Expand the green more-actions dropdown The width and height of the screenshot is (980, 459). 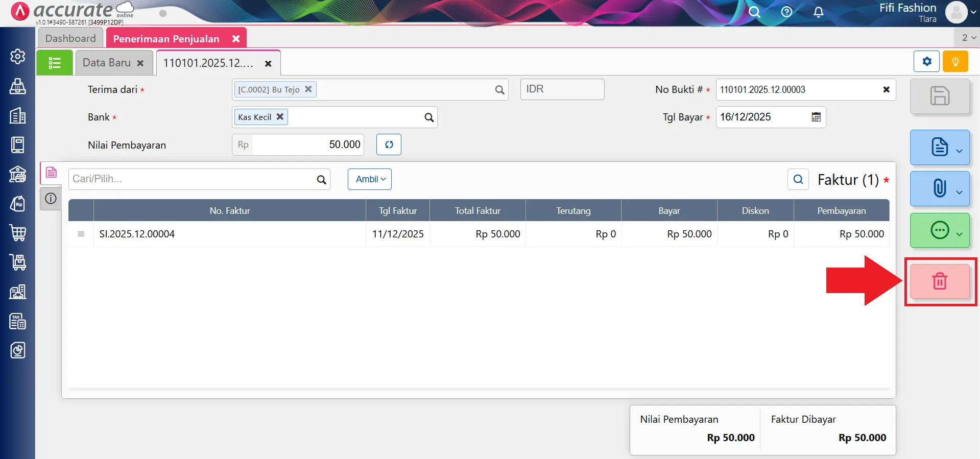pyautogui.click(x=959, y=234)
